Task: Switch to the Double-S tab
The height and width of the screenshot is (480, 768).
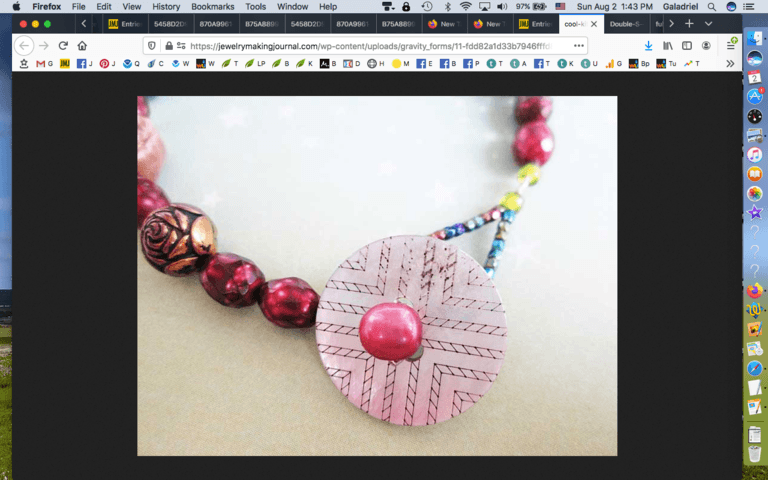Action: [627, 23]
